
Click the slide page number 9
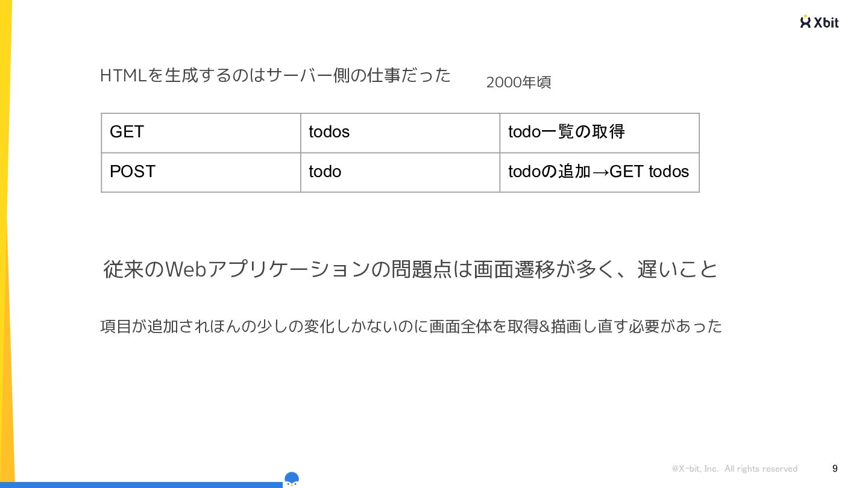tap(835, 468)
